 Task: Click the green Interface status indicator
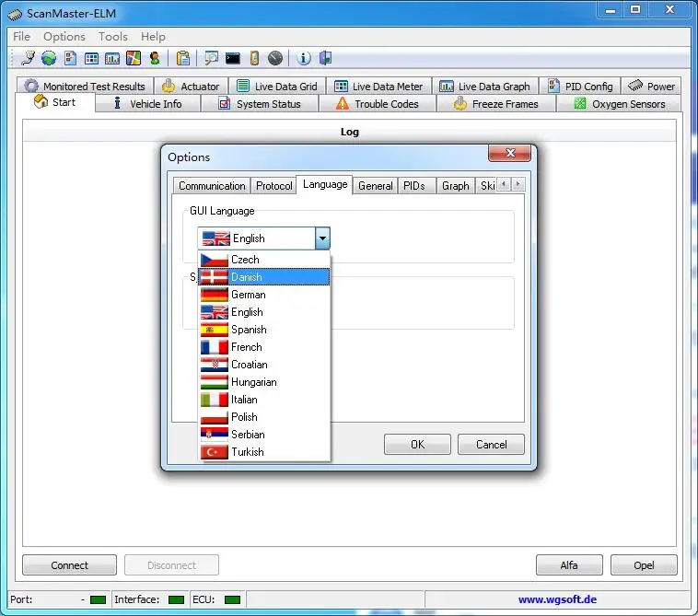coord(176,600)
